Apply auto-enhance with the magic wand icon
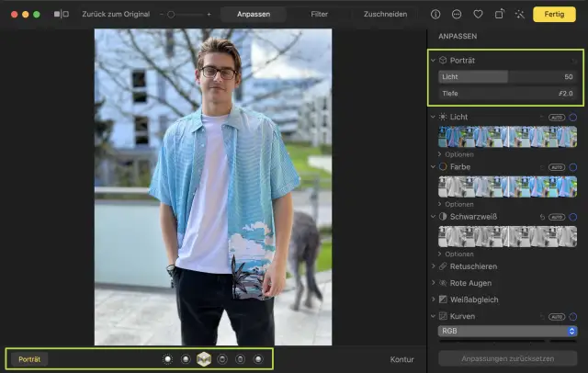This screenshot has height=373, width=588. pos(520,15)
